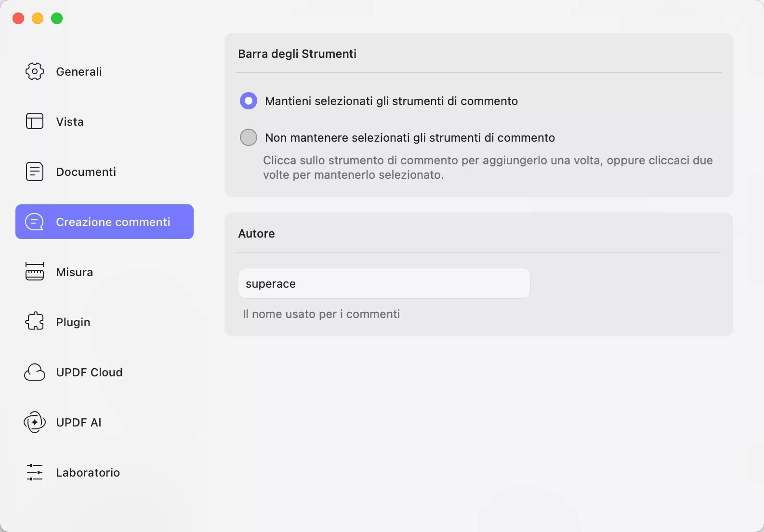Click the Creazione commenti speech bubble icon
The image size is (764, 532).
pos(34,222)
